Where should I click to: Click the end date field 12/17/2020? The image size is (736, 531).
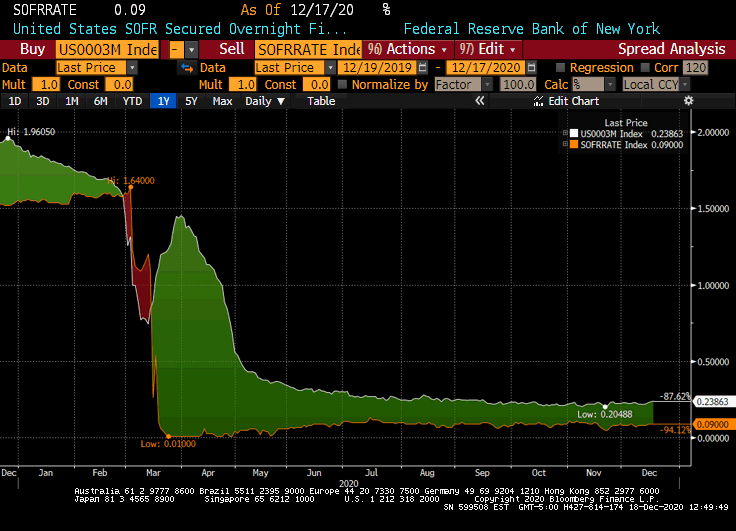tap(486, 68)
